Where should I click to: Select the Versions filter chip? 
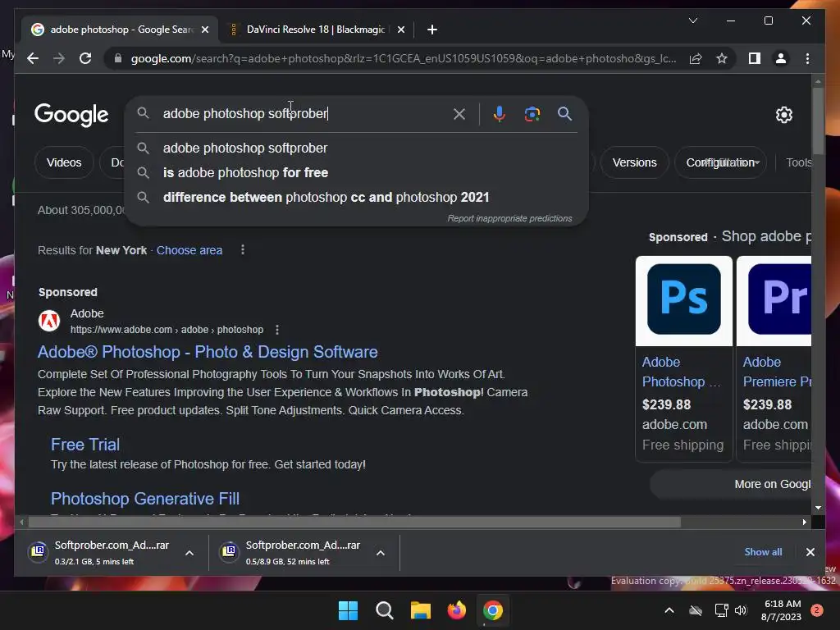coord(634,162)
